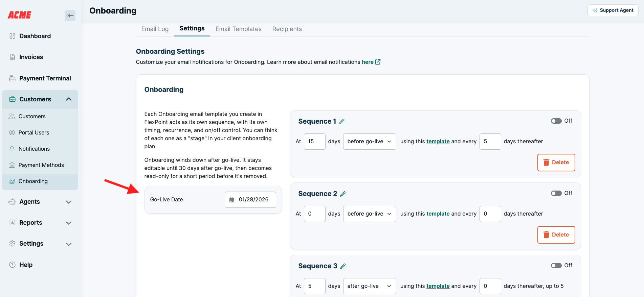Open the Sequence 3 template link

[438, 286]
